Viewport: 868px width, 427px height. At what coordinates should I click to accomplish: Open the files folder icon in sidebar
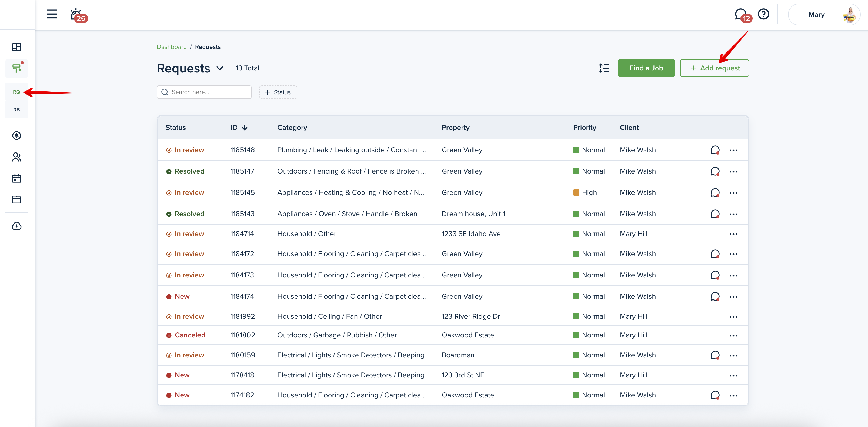[x=17, y=199]
